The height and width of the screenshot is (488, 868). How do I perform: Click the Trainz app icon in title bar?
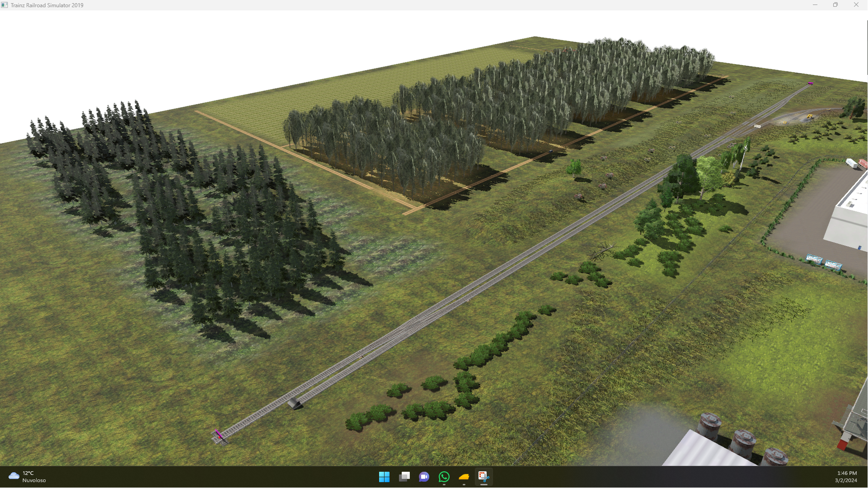[5, 5]
